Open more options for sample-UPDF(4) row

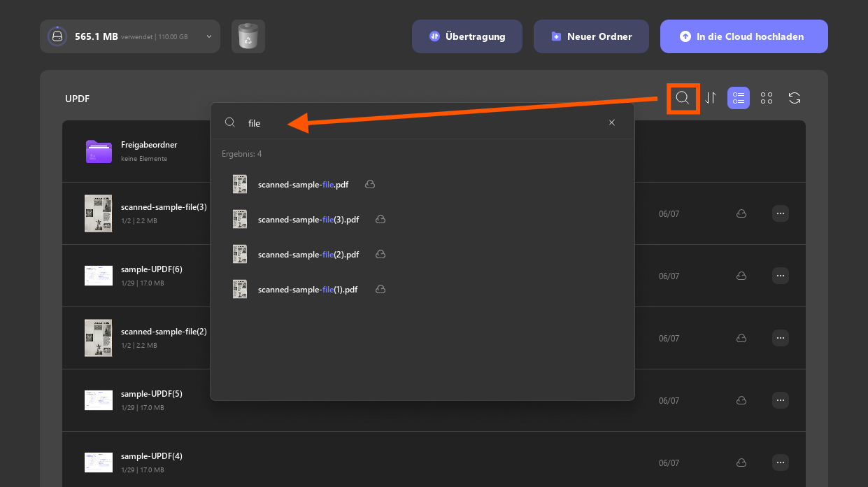pos(781,463)
